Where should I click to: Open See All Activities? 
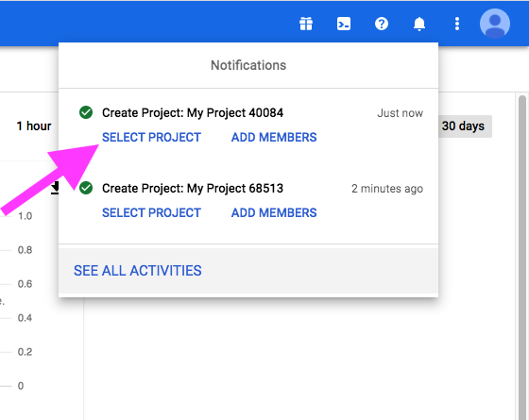(138, 271)
